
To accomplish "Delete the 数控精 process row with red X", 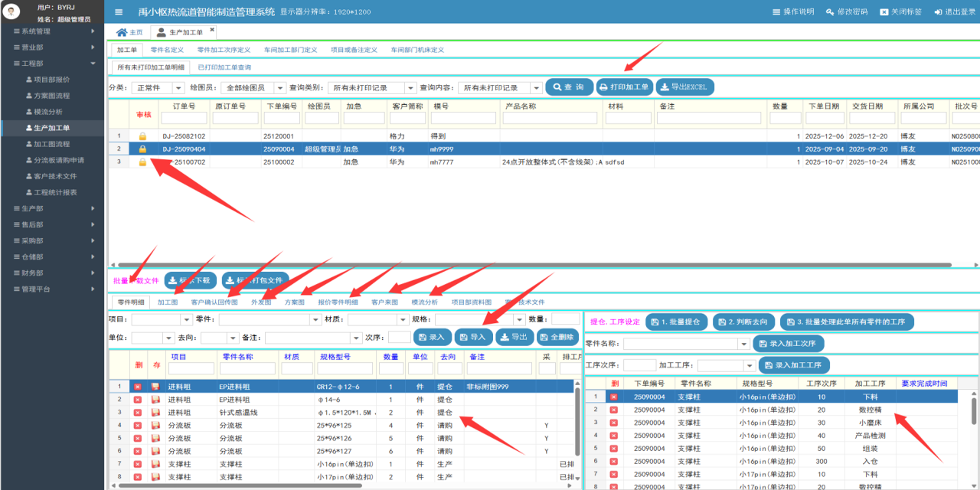I will 613,410.
